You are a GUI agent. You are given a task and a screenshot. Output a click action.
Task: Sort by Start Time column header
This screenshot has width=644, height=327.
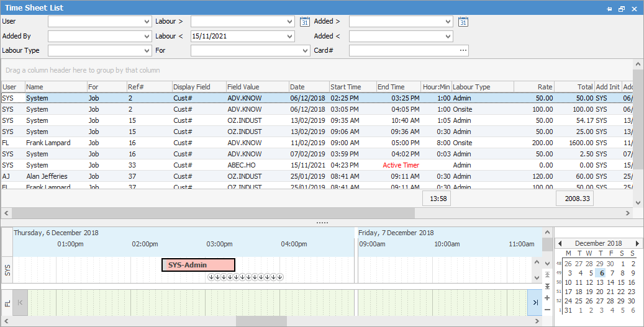click(x=352, y=87)
